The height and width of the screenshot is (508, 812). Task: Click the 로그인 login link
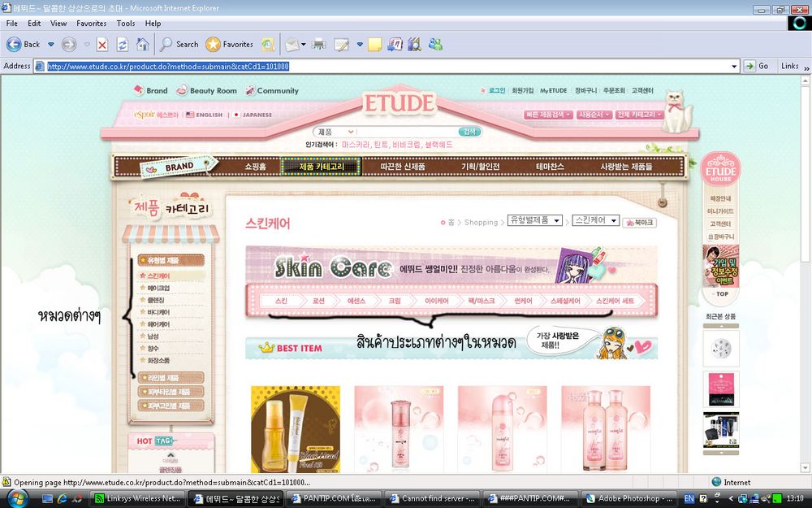497,90
